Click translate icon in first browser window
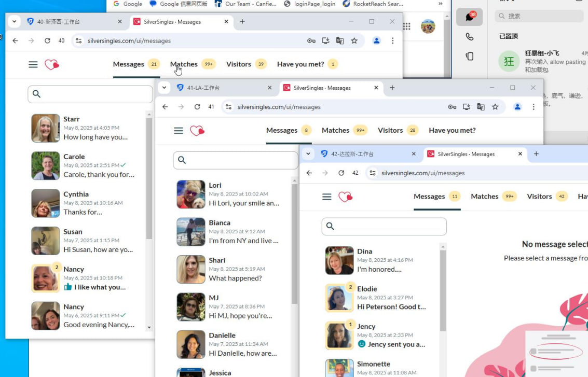 (x=340, y=40)
